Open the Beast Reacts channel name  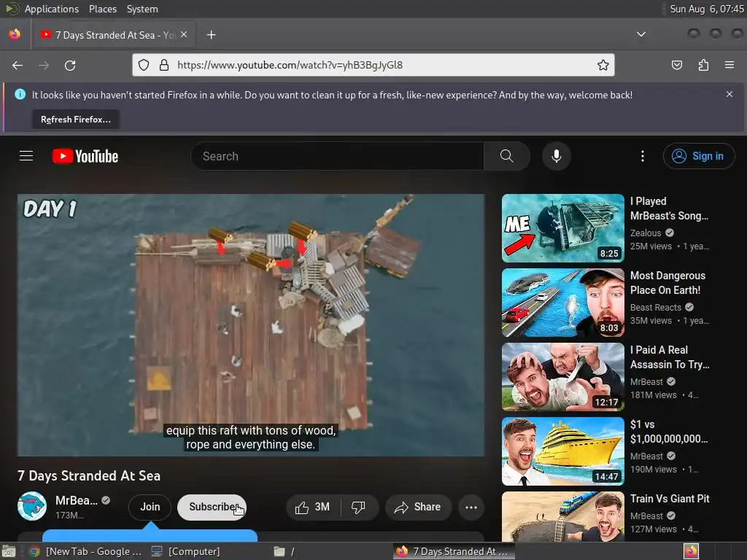point(656,307)
